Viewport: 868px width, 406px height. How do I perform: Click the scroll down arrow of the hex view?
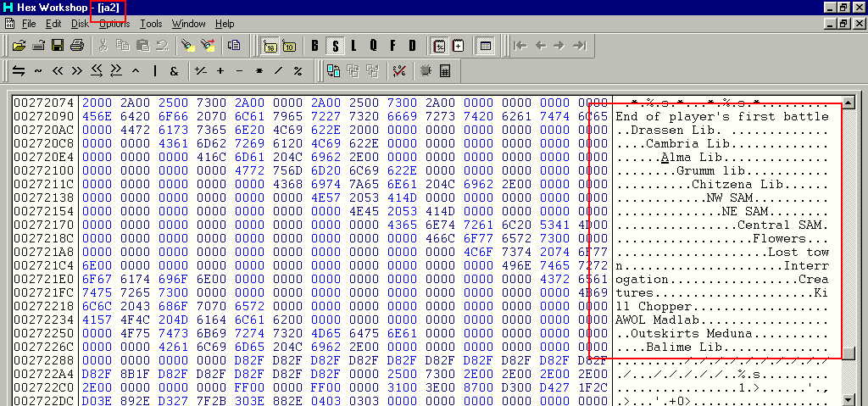847,399
